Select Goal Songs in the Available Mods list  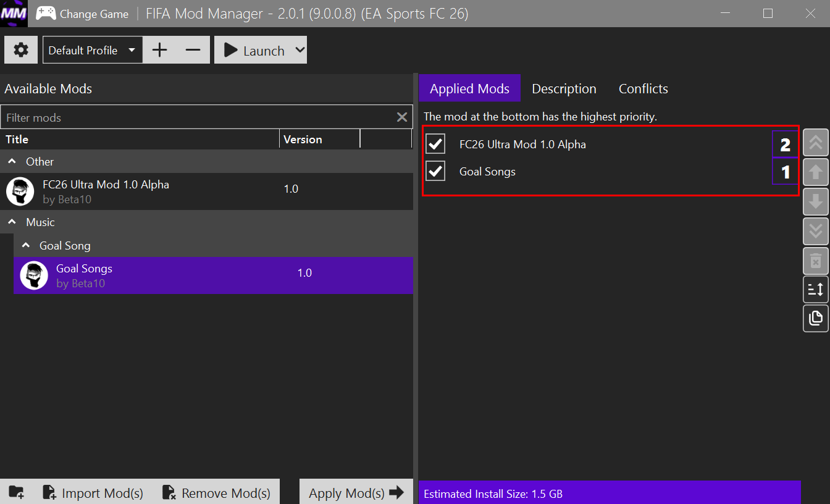pos(214,275)
